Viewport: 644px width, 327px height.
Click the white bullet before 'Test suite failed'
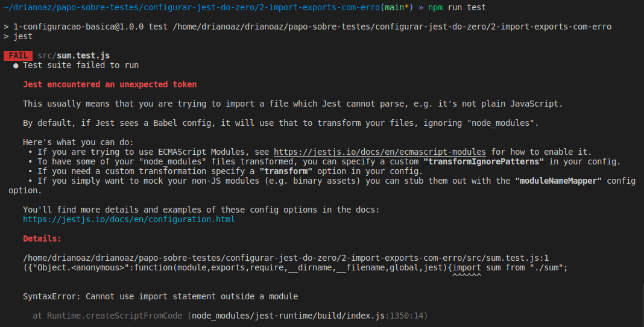pyautogui.click(x=16, y=66)
